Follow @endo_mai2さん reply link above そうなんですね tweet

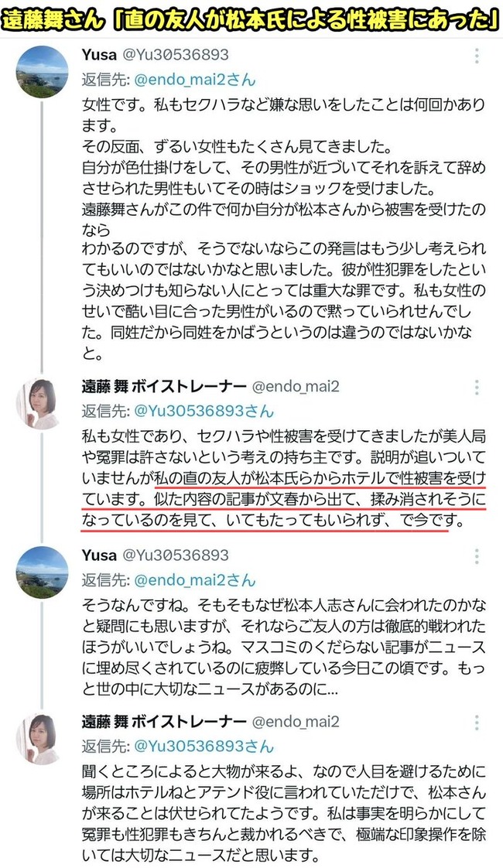click(195, 580)
